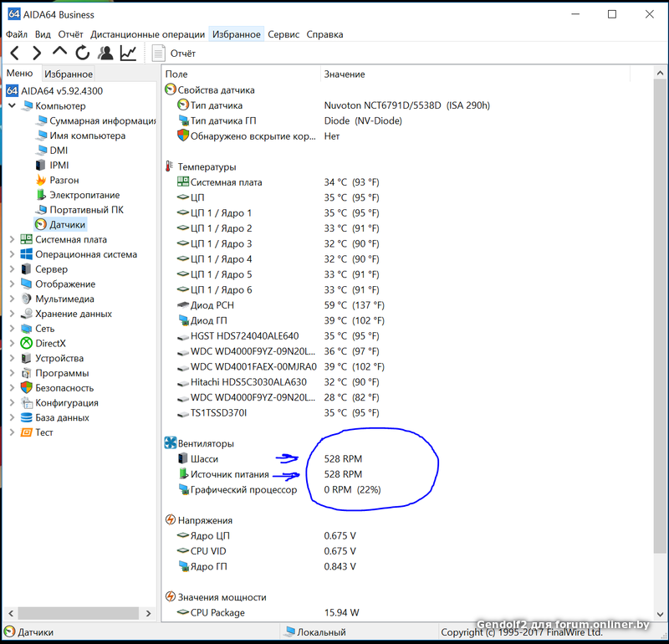Open the Файл menu
The height and width of the screenshot is (644, 669).
[x=17, y=34]
